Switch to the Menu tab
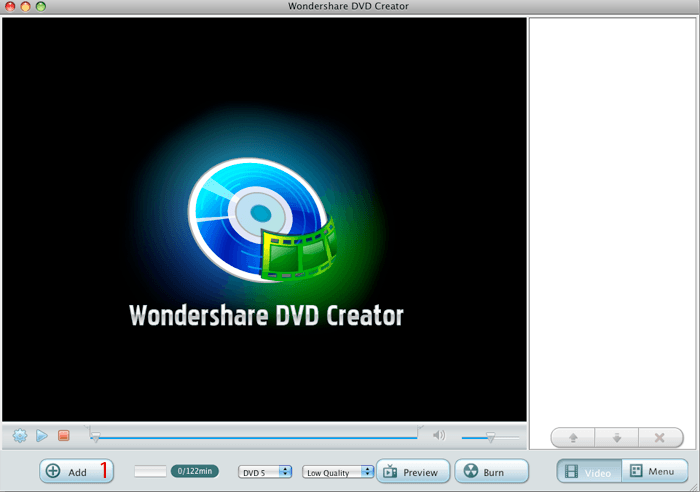 654,471
